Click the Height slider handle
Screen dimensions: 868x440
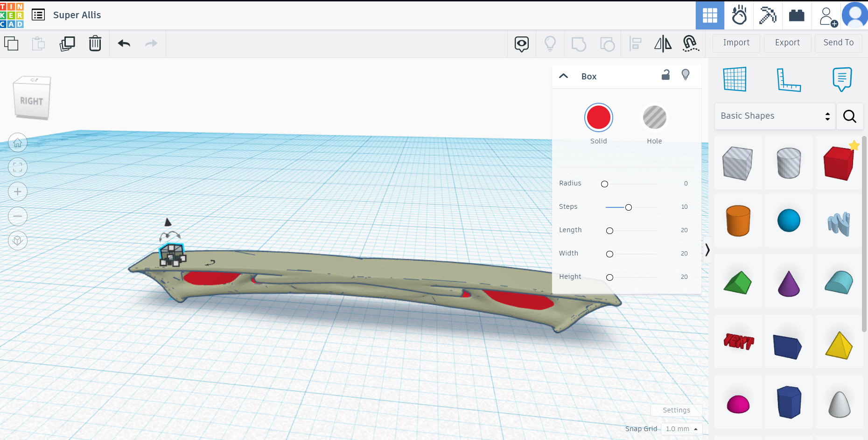point(609,277)
